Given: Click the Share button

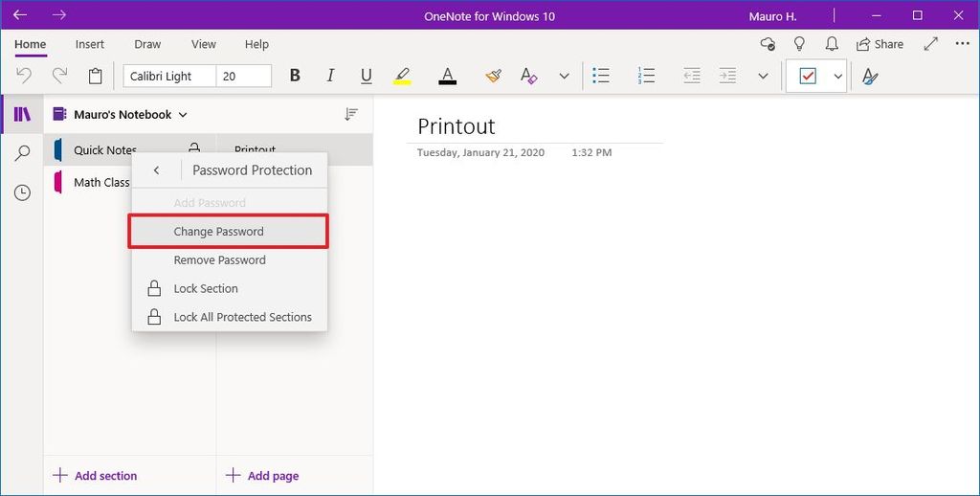Looking at the screenshot, I should (x=880, y=44).
